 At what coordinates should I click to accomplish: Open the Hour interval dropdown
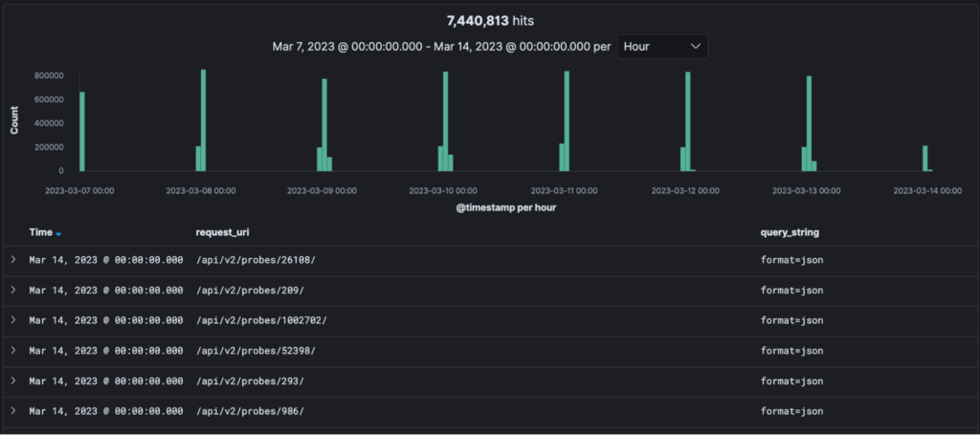(x=662, y=47)
